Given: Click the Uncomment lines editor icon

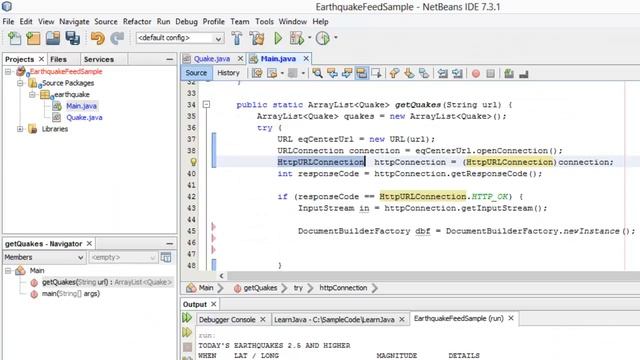Looking at the screenshot, I should click(x=524, y=74).
